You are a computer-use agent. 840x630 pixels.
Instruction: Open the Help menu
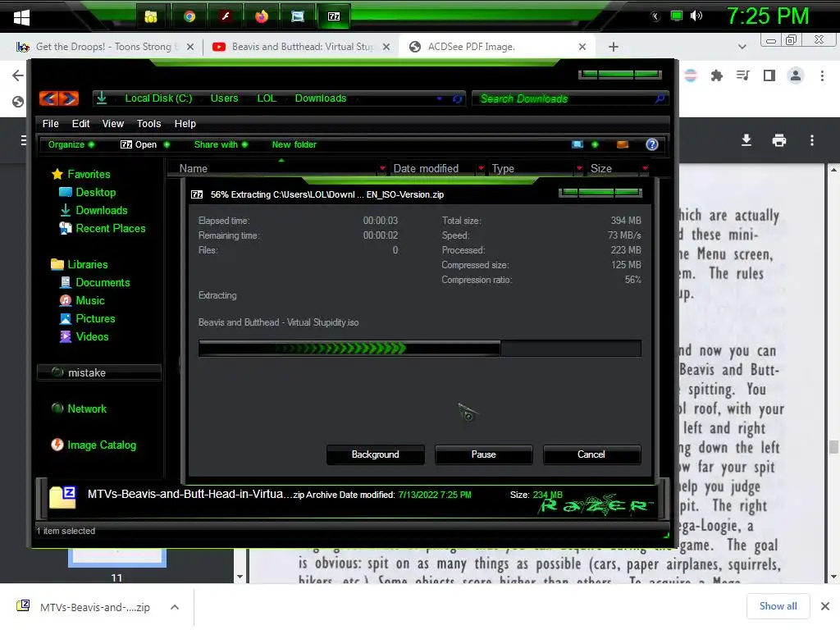click(x=185, y=124)
